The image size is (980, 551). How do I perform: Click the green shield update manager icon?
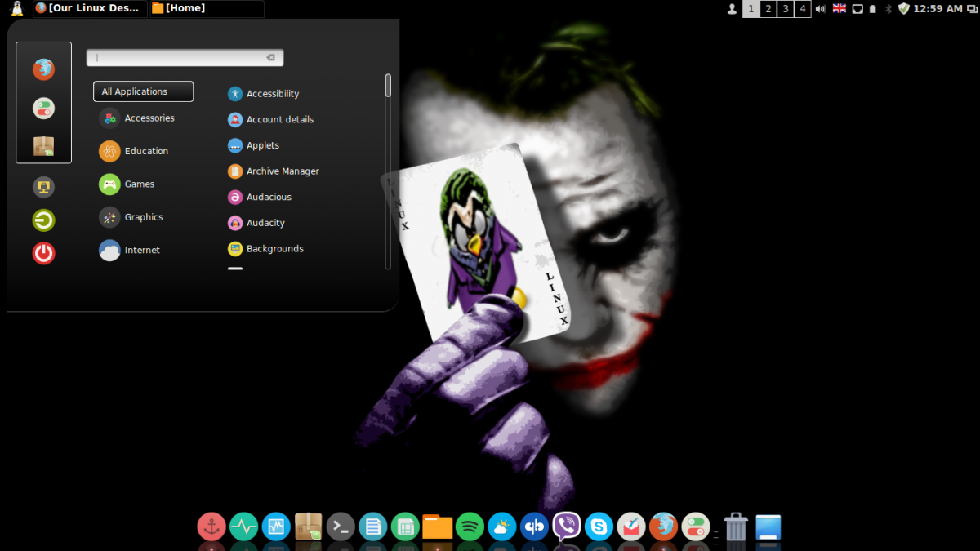click(903, 9)
